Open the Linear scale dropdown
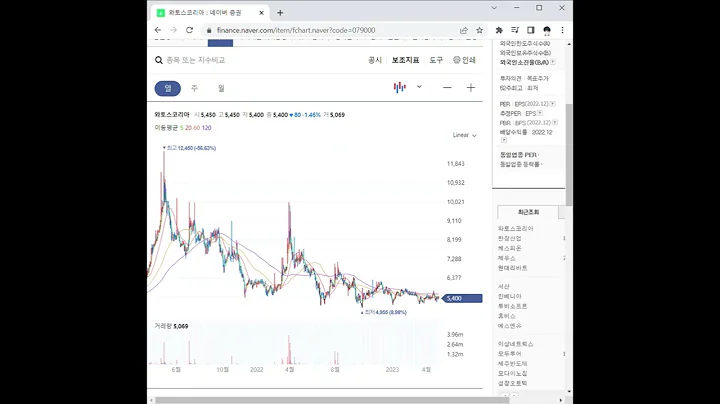The image size is (720, 404). (465, 135)
